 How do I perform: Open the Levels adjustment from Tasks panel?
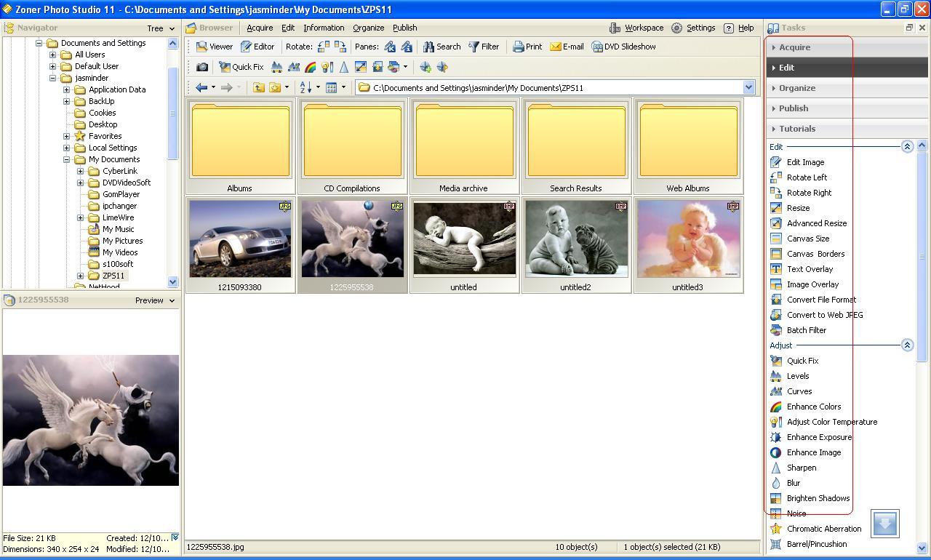pyautogui.click(x=797, y=375)
